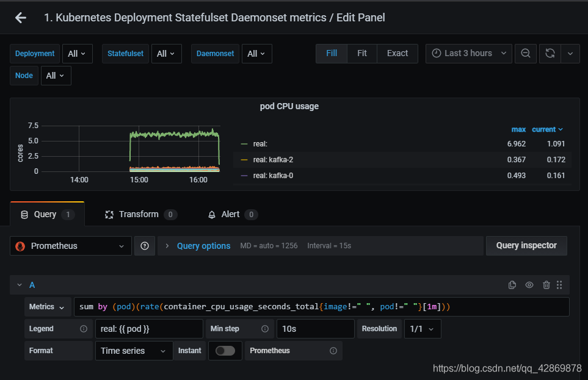Screen dimensions: 588x380
Task: Duplicate query A with the copy icon
Action: (512, 285)
